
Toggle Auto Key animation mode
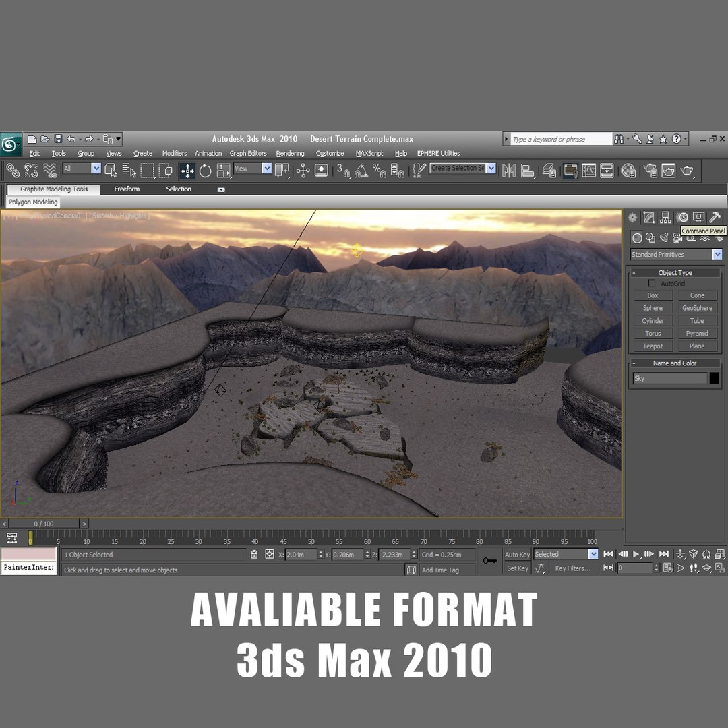coord(517,555)
